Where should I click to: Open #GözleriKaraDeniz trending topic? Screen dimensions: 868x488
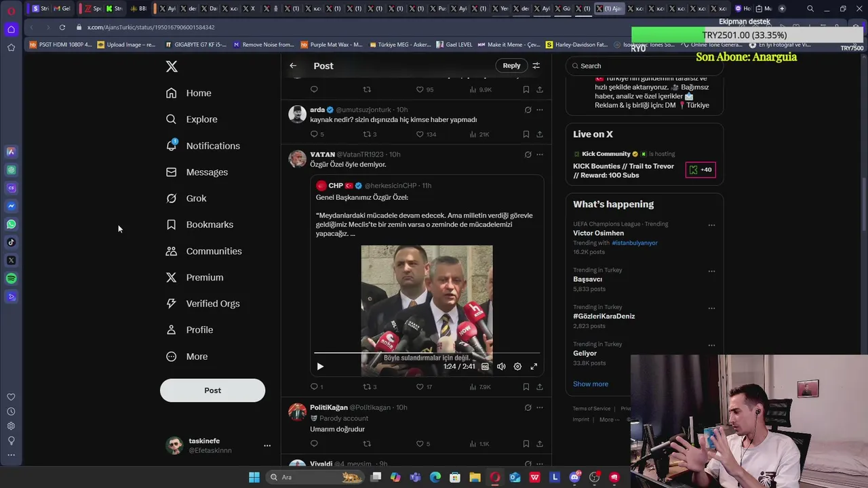point(604,317)
